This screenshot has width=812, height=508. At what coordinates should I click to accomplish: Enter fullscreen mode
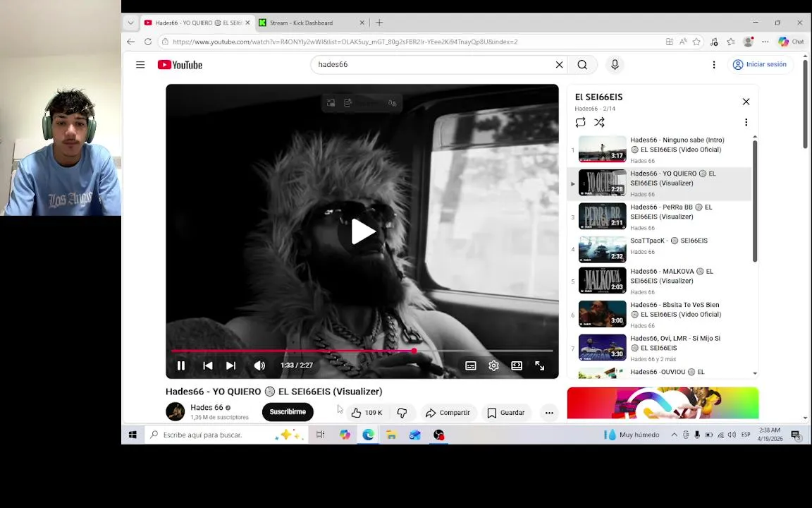[540, 365]
